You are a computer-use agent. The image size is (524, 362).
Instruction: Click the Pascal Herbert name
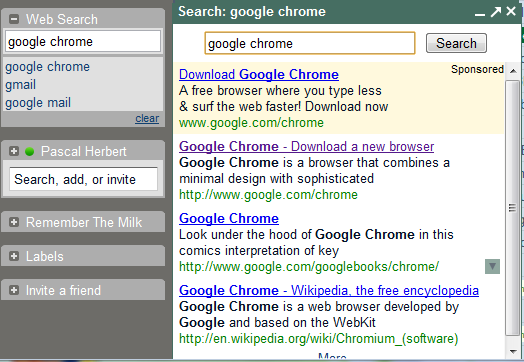[x=84, y=151]
